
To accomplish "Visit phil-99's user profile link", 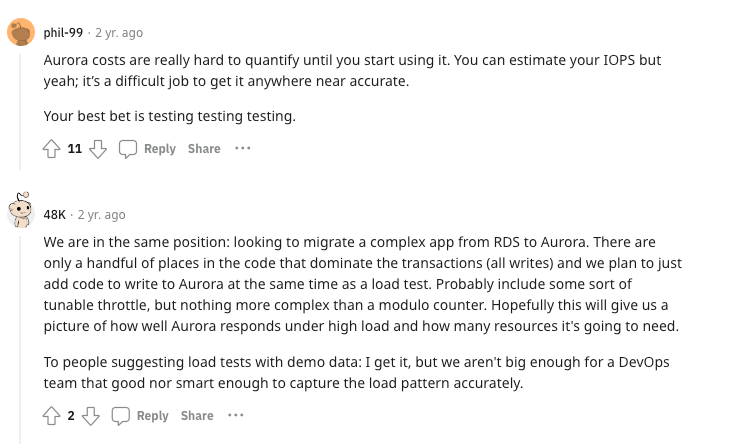I will [x=63, y=33].
